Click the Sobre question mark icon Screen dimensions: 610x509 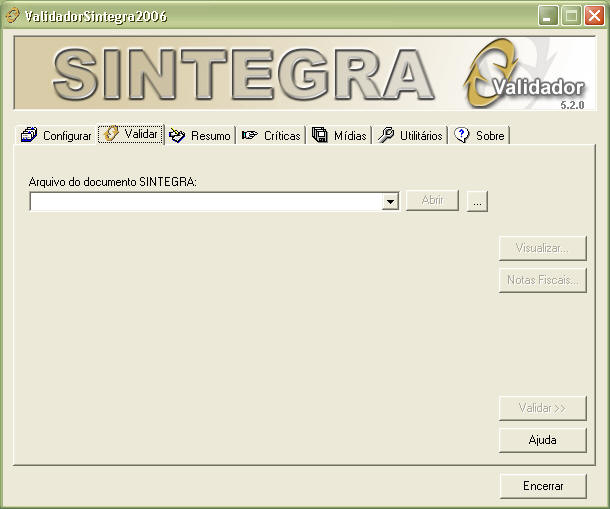pyautogui.click(x=462, y=135)
